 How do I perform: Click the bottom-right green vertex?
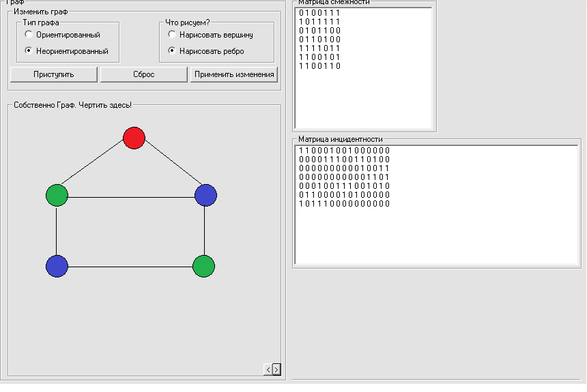(x=204, y=266)
